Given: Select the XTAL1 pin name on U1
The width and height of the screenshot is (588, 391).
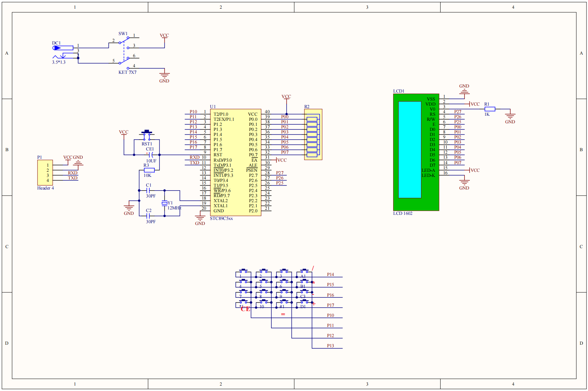Looking at the screenshot, I should 220,206.
